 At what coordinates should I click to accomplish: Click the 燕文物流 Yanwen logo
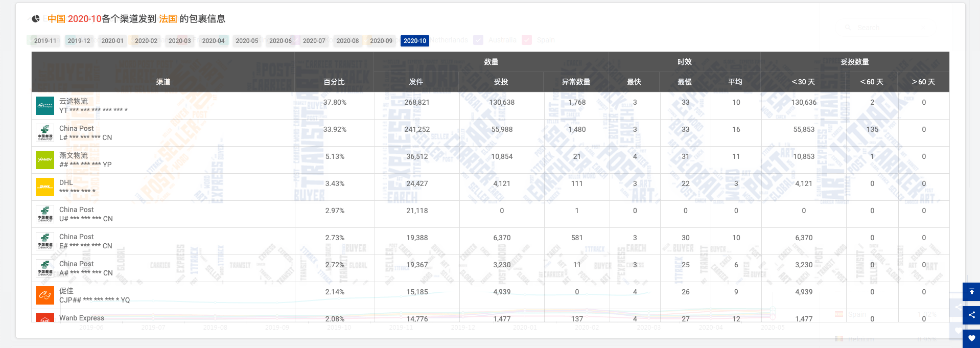(45, 160)
